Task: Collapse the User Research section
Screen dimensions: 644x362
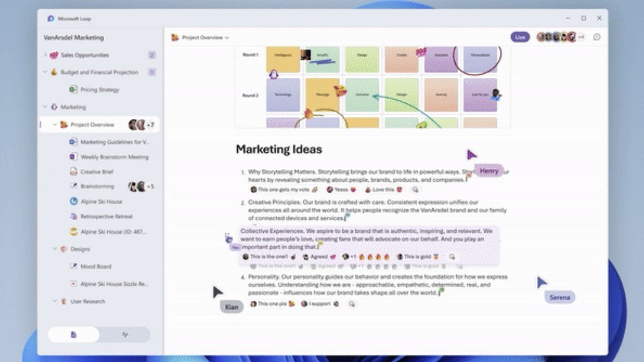Action: point(54,301)
